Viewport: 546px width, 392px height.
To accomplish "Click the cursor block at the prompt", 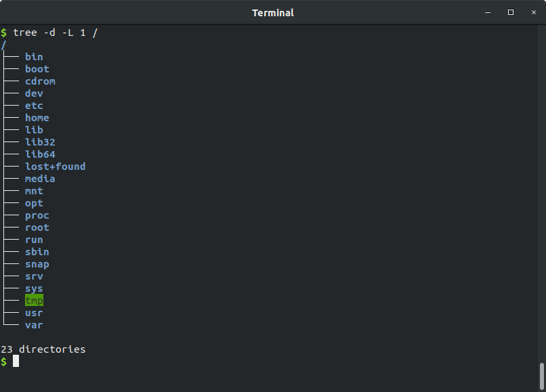I will 16,362.
